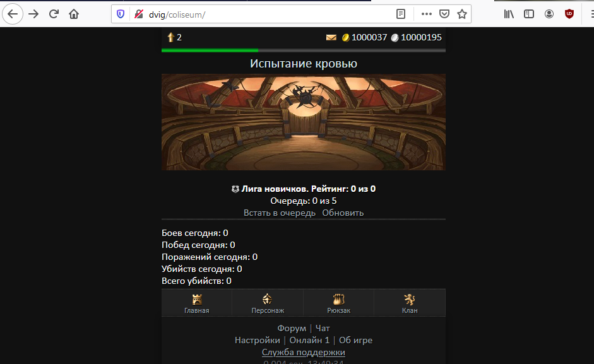Image resolution: width=594 pixels, height=364 pixels.
Task: Toggle the browser sidebar view
Action: pos(529,14)
